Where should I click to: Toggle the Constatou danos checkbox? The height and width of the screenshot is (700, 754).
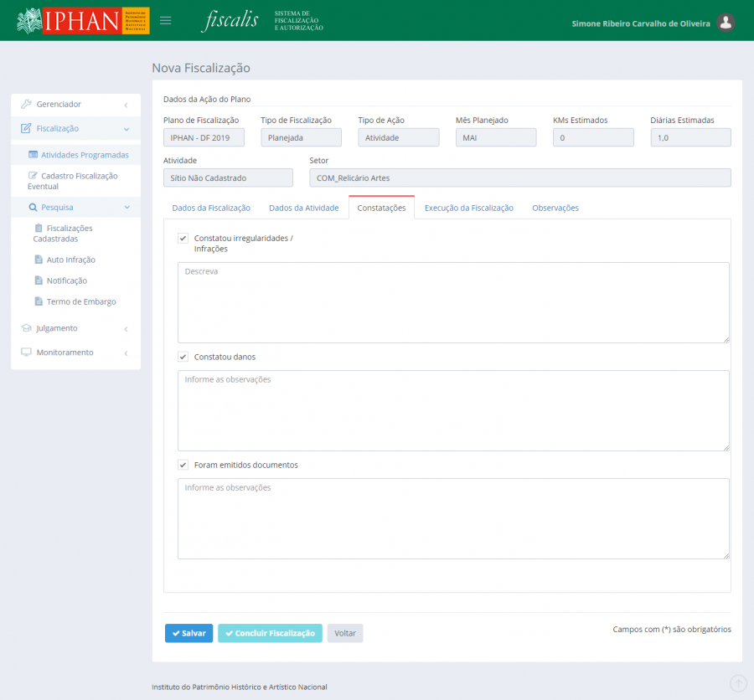pos(183,357)
